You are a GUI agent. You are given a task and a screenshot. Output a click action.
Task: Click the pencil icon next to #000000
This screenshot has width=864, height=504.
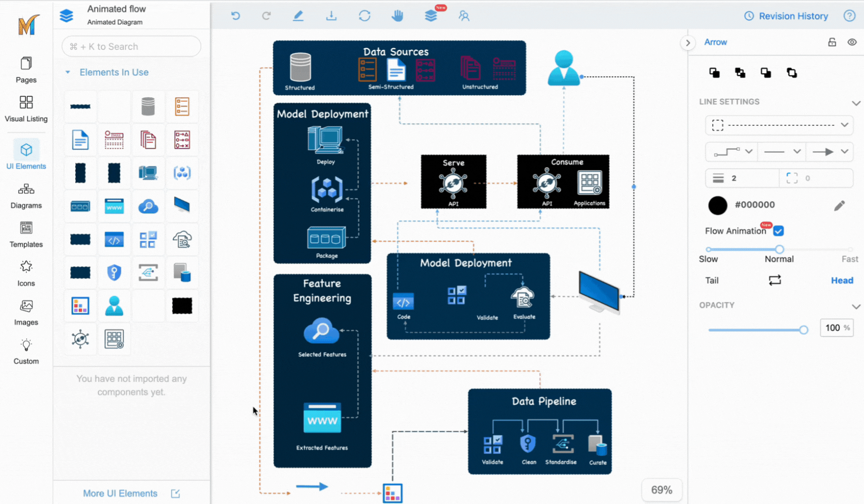click(x=839, y=205)
